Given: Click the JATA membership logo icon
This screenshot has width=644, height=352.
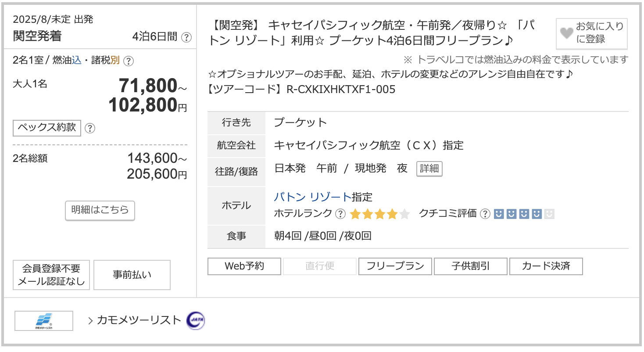Looking at the screenshot, I should pos(195,321).
